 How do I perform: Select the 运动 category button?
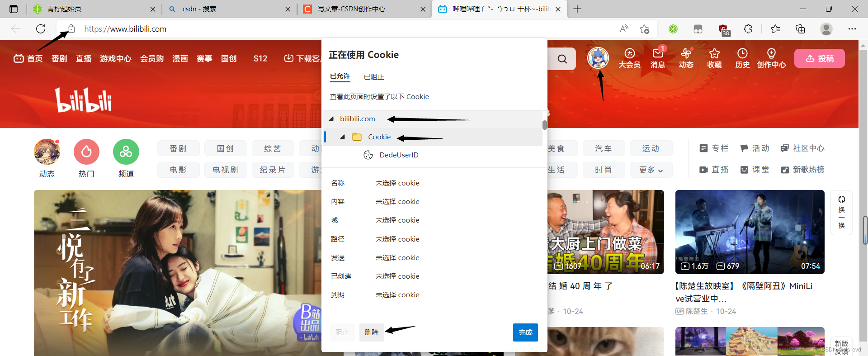tap(651, 148)
